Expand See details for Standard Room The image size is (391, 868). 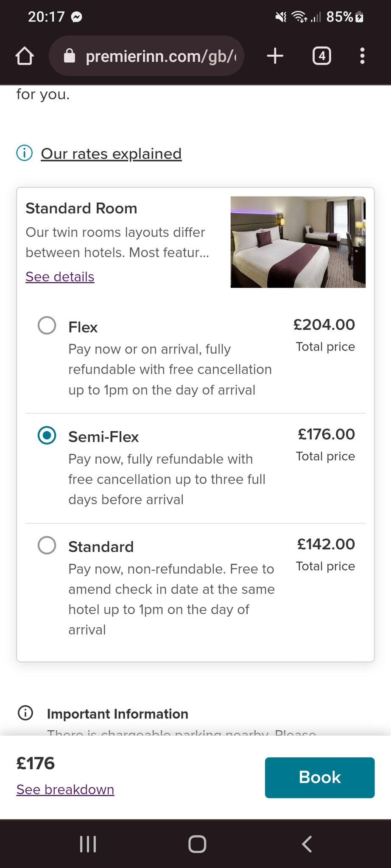coord(60,277)
